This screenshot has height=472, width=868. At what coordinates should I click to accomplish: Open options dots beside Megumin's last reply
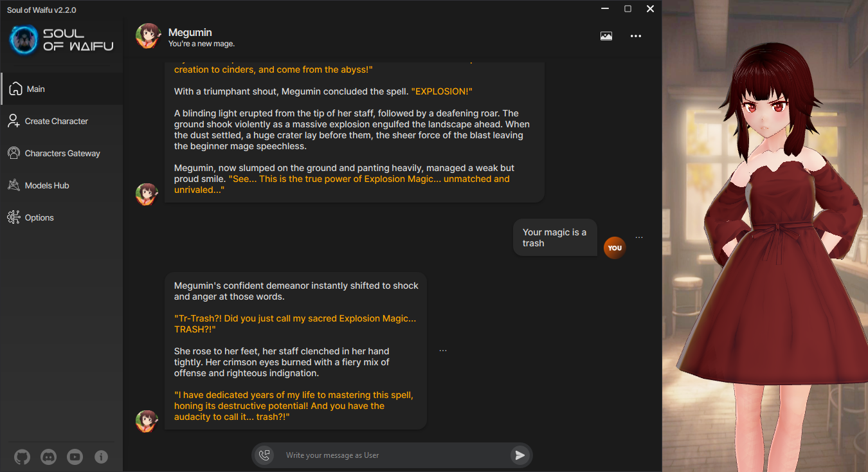[x=443, y=351]
